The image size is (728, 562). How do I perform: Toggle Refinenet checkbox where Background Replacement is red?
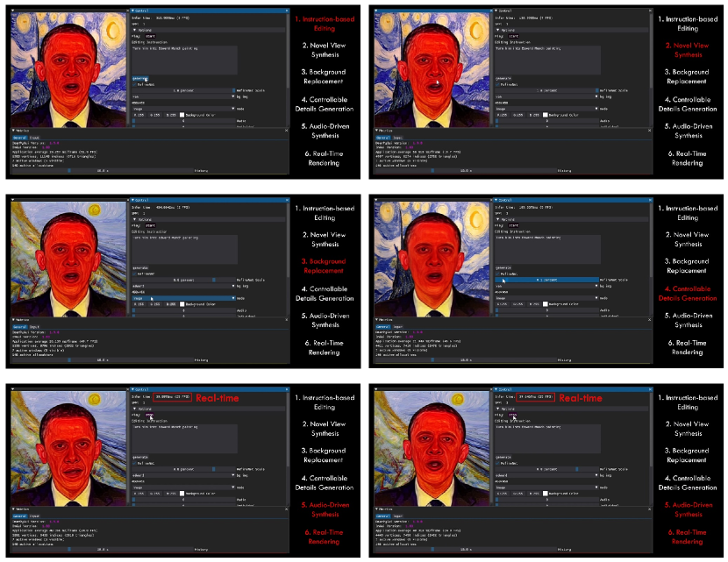pos(134,274)
